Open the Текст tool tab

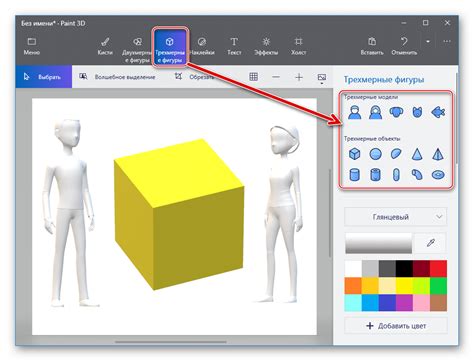(x=234, y=46)
